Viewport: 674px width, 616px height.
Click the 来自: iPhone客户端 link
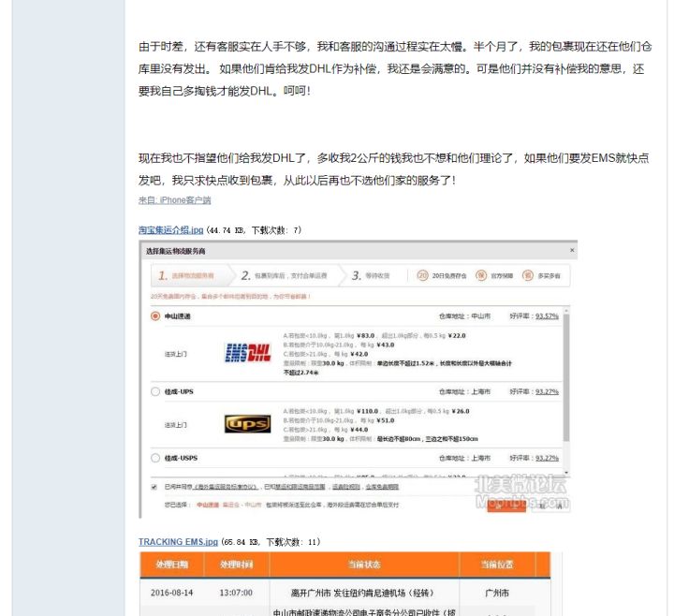click(174, 199)
